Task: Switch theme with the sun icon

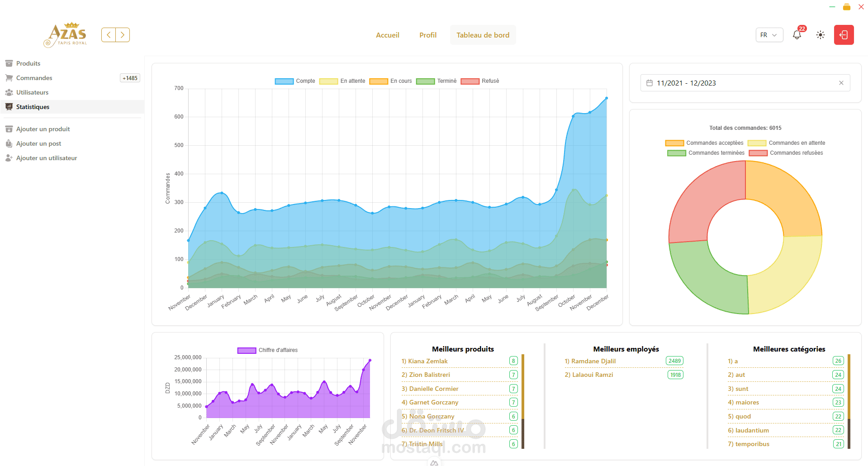Action: pos(821,35)
